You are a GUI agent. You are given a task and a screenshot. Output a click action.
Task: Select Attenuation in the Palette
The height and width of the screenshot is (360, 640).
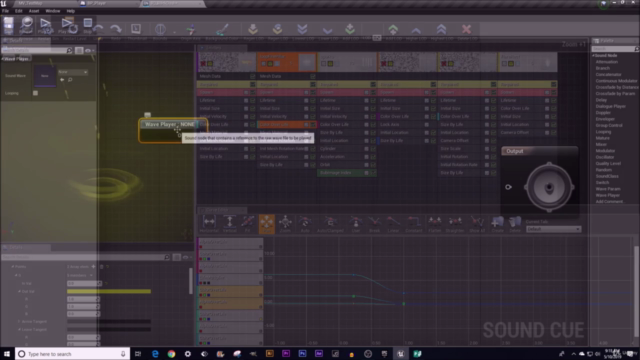click(x=607, y=62)
